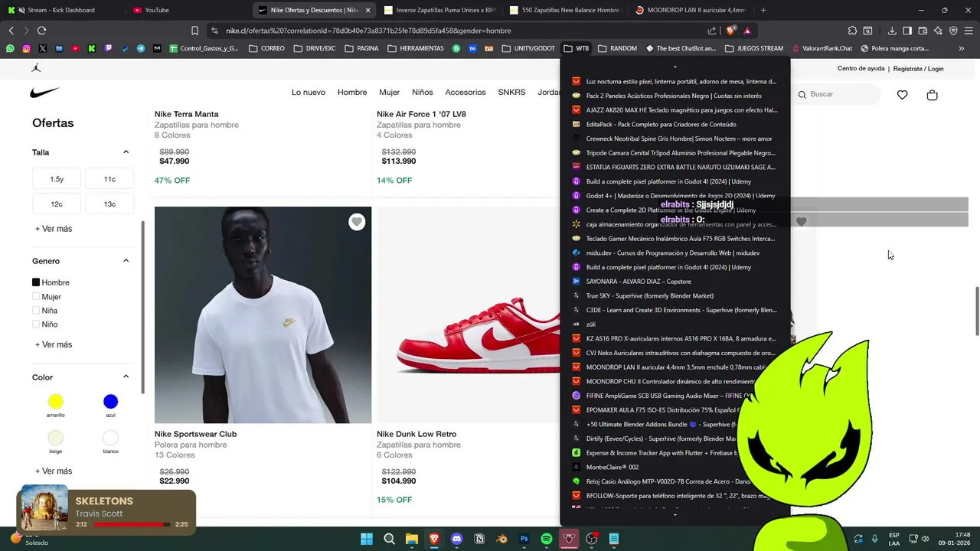980x551 pixels.
Task: Open the SNKRS navigation item
Action: click(511, 92)
